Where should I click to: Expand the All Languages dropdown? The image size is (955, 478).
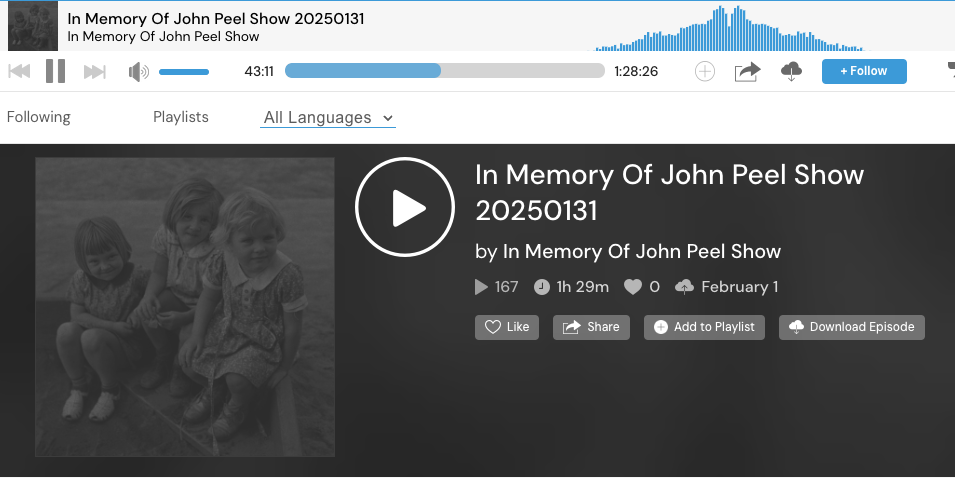point(328,118)
